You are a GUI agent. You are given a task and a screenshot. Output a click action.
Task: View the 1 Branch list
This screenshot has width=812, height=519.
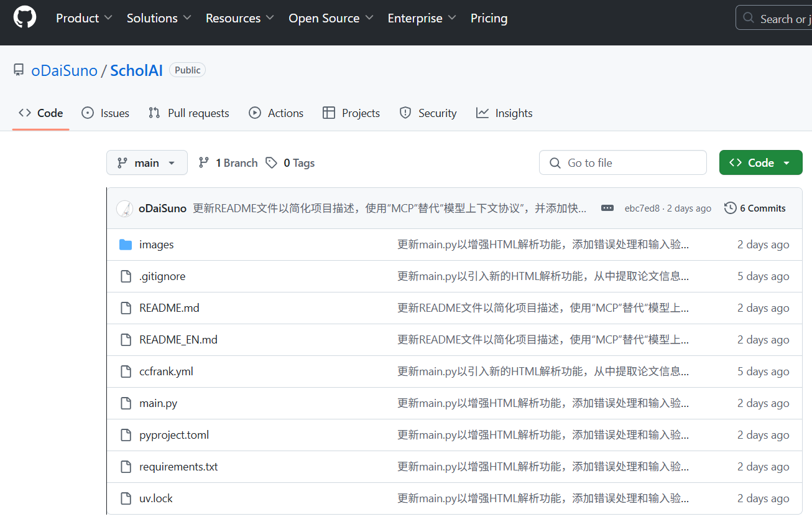228,163
